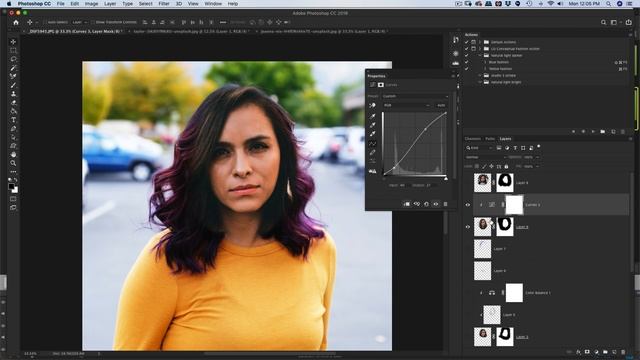Select the Hand tool
Screen dimensions: 640x360
coord(13,154)
